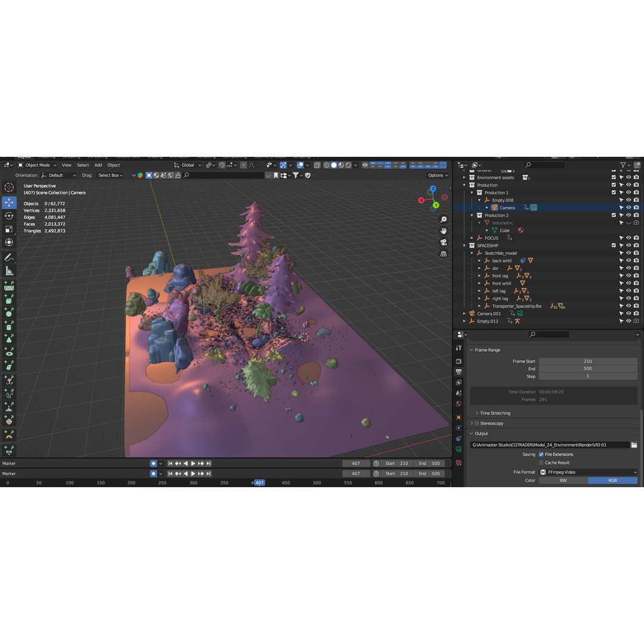
Task: Pick the Annotate pencil tool
Action: [x=9, y=258]
